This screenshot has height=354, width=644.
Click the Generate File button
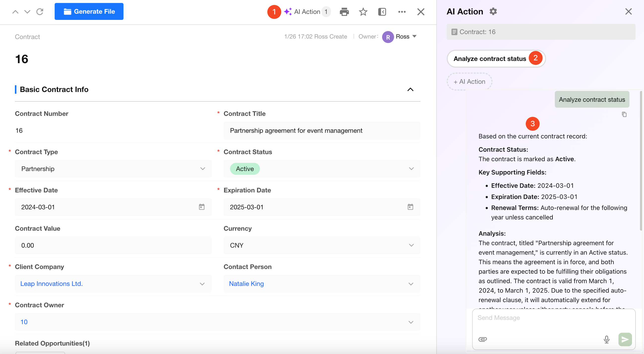[x=89, y=11]
